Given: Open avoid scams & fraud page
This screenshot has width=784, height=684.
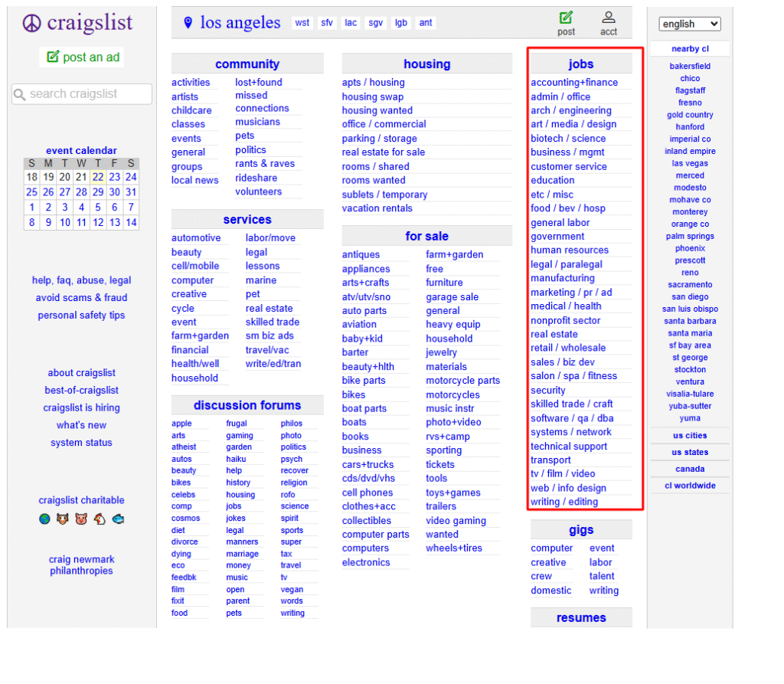Looking at the screenshot, I should (81, 298).
